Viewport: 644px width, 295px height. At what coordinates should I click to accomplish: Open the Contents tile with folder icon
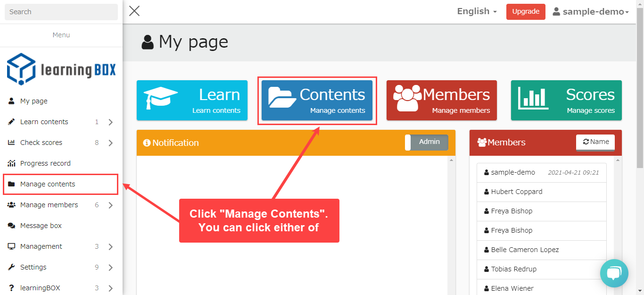pos(317,100)
